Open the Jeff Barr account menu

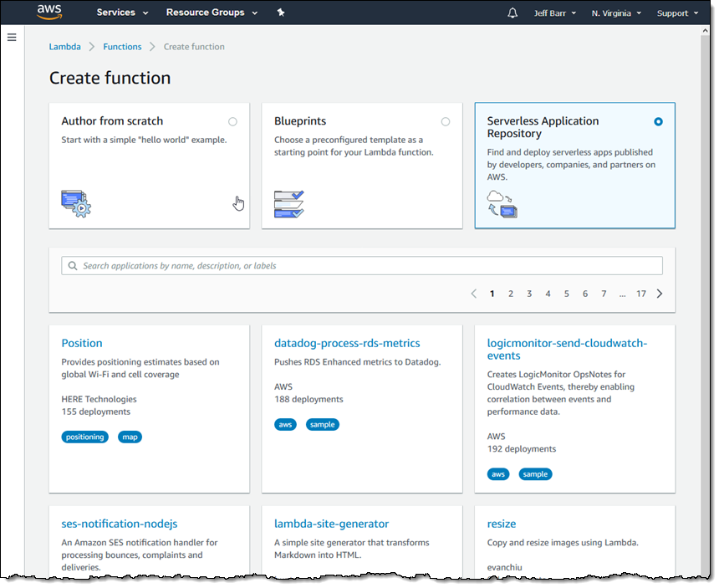(555, 13)
